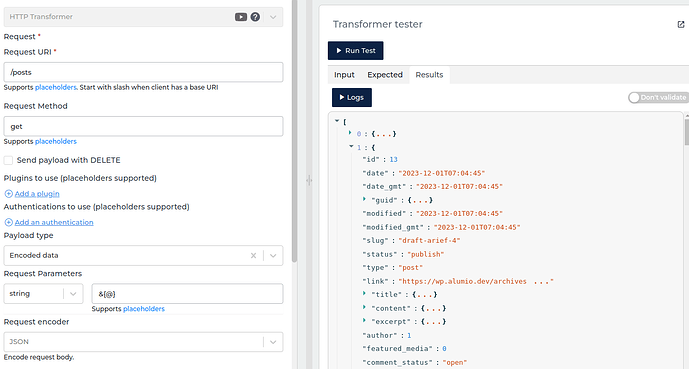Image resolution: width=689 pixels, height=369 pixels.
Task: Expand the "content" object node
Action: click(x=364, y=307)
